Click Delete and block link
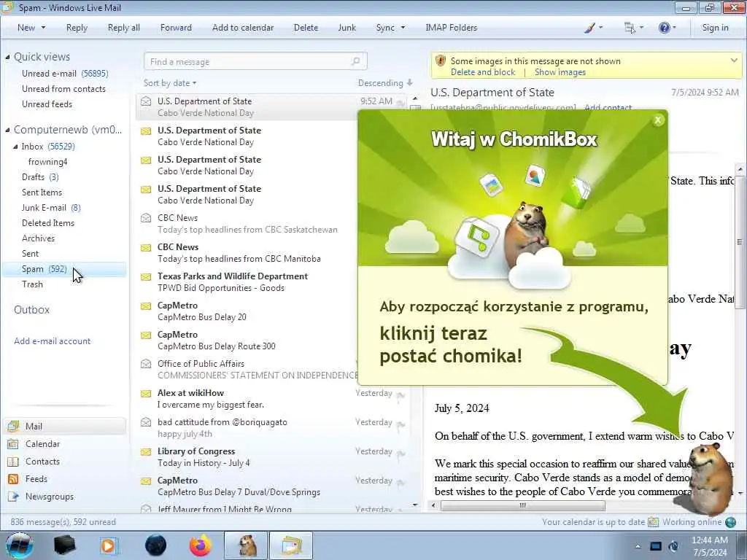This screenshot has height=560, width=747. point(483,72)
